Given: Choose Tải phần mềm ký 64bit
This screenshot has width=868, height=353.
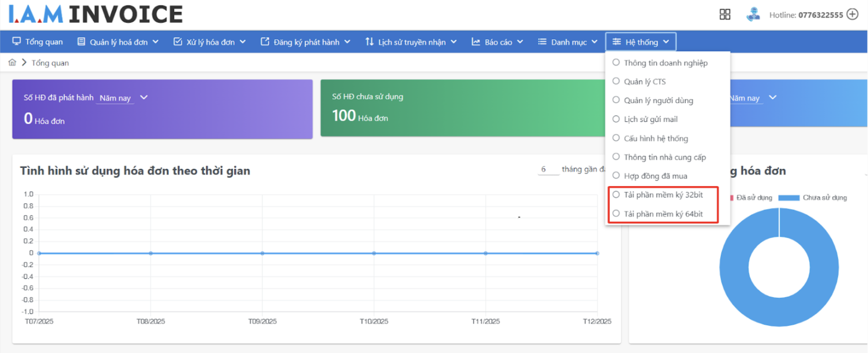Looking at the screenshot, I should click(663, 214).
